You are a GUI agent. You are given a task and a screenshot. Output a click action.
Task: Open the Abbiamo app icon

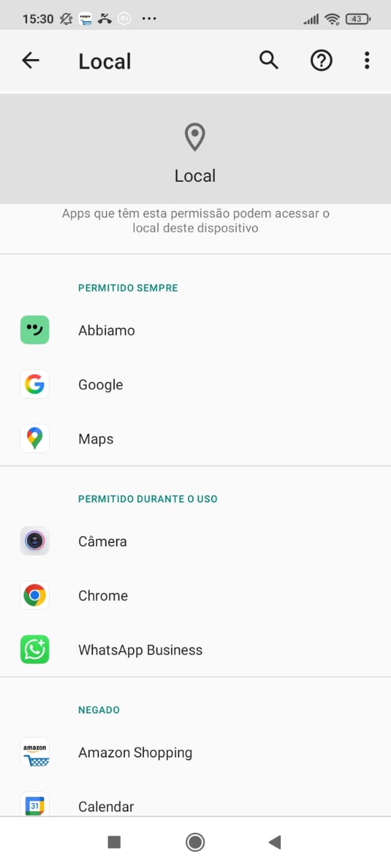(35, 330)
